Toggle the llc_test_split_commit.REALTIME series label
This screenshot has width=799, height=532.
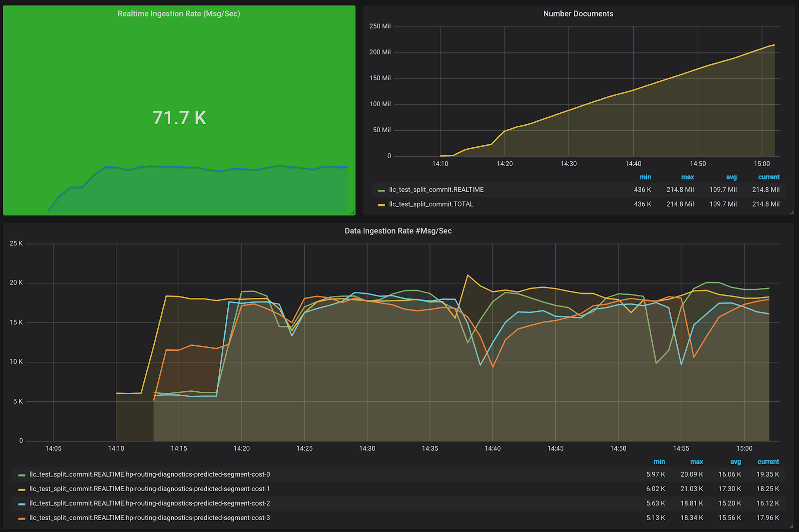436,190
